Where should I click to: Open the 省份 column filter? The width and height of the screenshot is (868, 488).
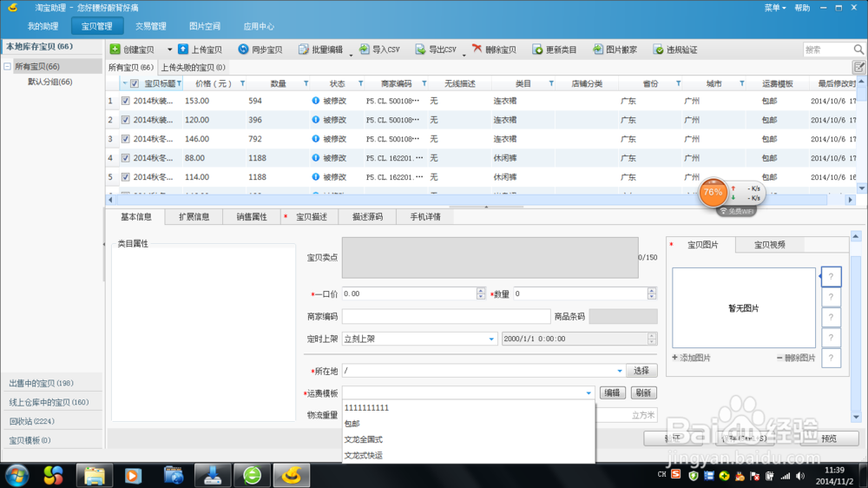(x=678, y=83)
